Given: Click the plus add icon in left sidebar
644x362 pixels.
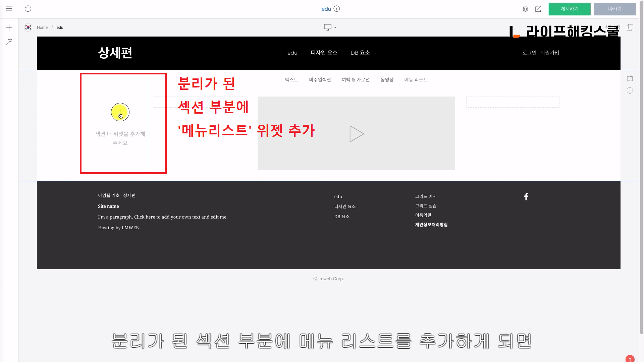Looking at the screenshot, I should point(9,27).
